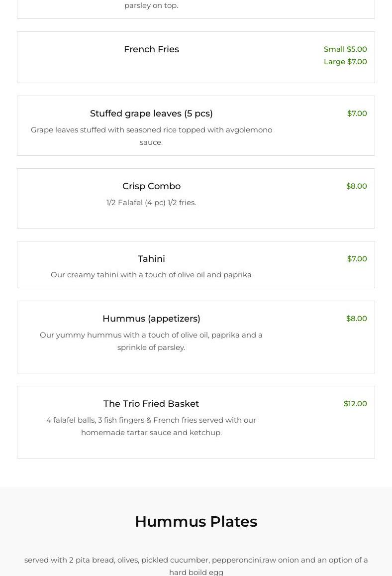Click the creamy tahini description text
This screenshot has height=576, width=392.
(x=151, y=274)
